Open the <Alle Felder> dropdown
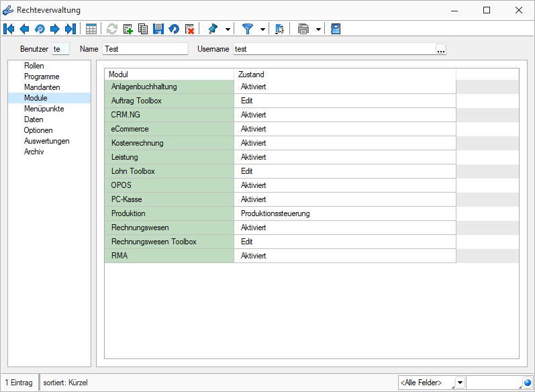 (460, 383)
